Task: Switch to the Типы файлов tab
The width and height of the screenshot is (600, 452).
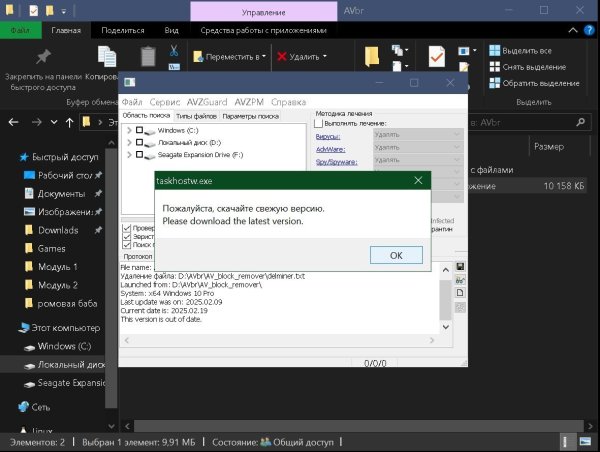Action: click(195, 116)
